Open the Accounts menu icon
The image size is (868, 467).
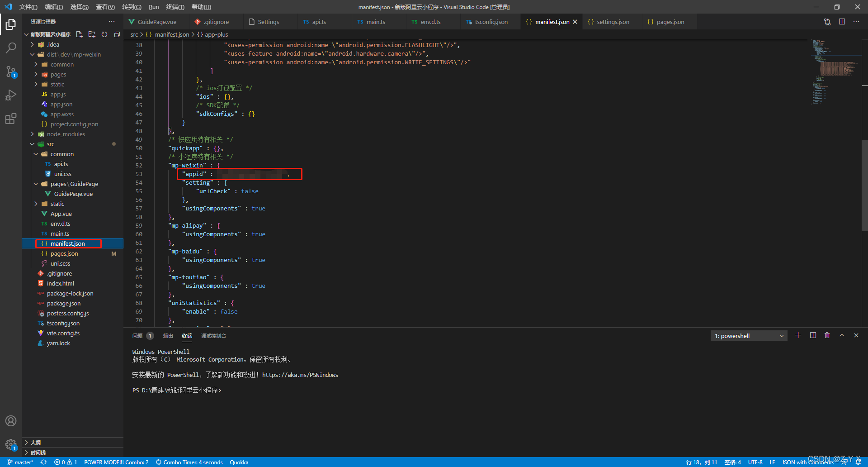11,421
